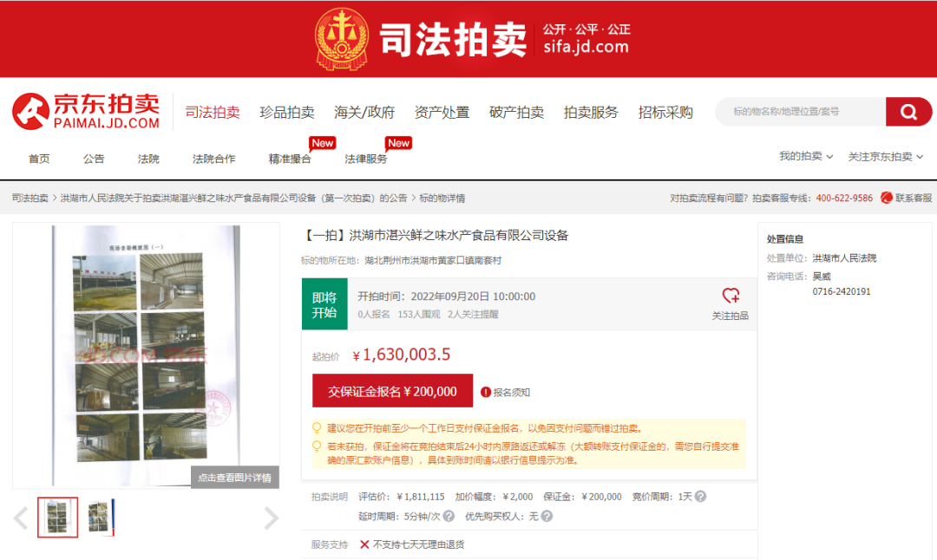This screenshot has height=560, width=937.
Task: Expand the 我的拍卖 dropdown
Action: tap(805, 156)
